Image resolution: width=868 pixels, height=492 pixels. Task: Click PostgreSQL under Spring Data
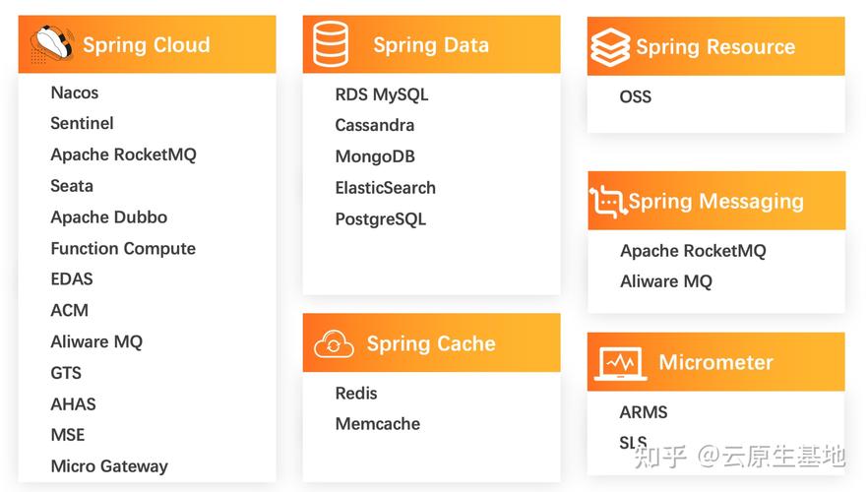coord(380,219)
